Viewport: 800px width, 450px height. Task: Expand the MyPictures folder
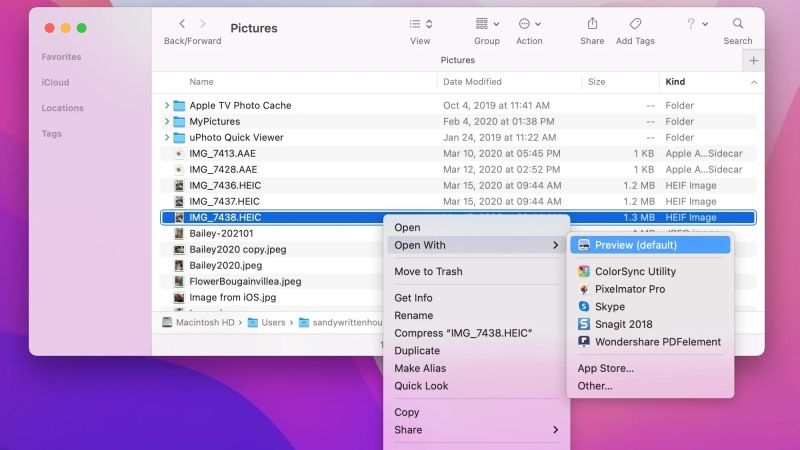pos(166,121)
